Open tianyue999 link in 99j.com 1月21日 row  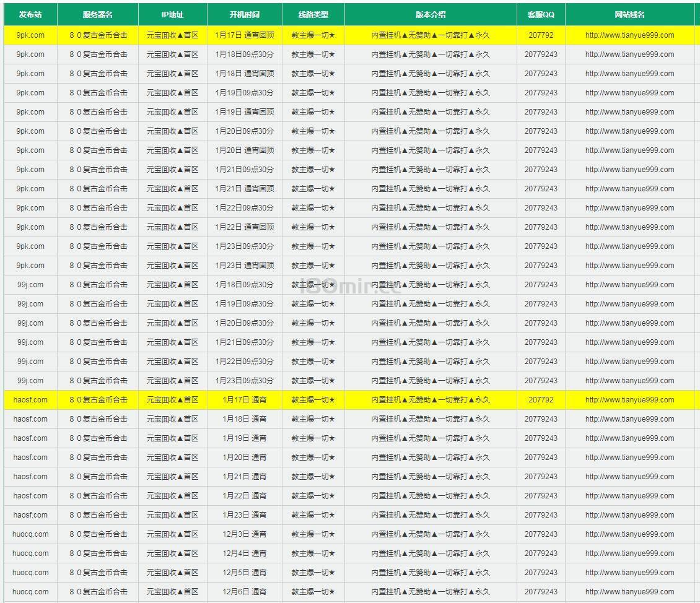click(x=629, y=342)
